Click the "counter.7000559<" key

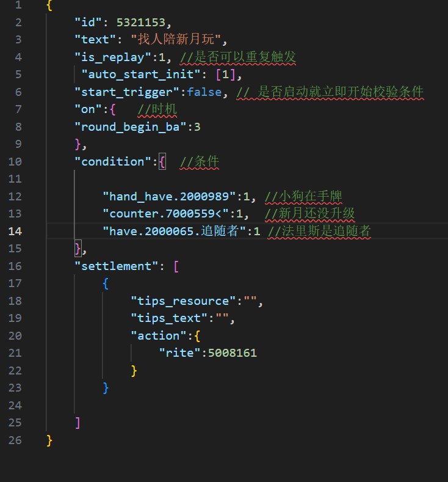coord(165,213)
